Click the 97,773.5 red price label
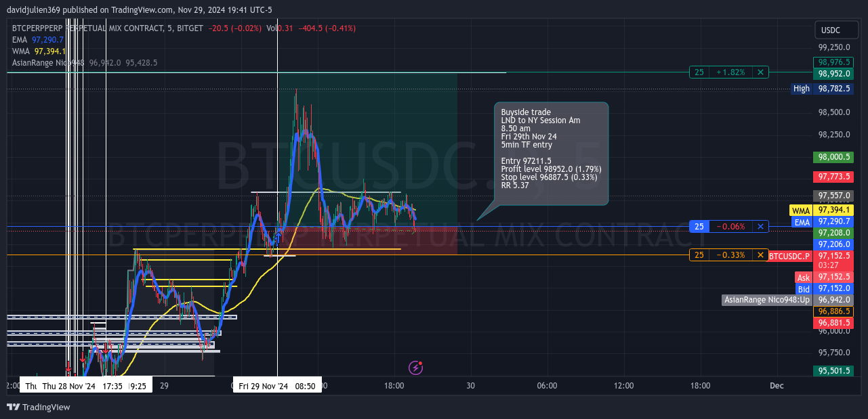Screen dimensions: 868x419 833,177
